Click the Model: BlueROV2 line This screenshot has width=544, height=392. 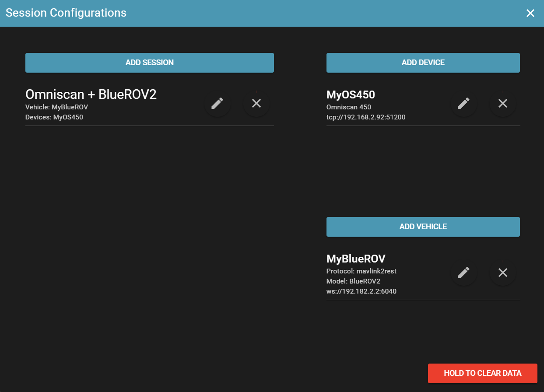click(353, 281)
